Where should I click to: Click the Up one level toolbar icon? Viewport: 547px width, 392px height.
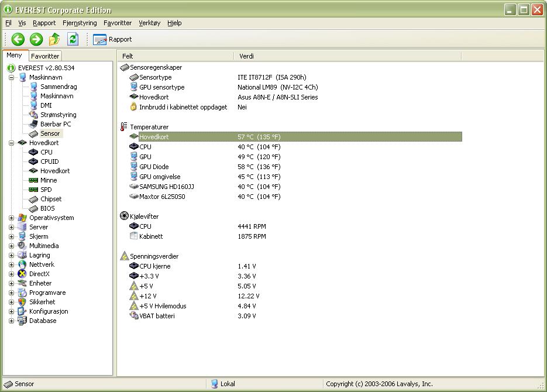click(54, 39)
